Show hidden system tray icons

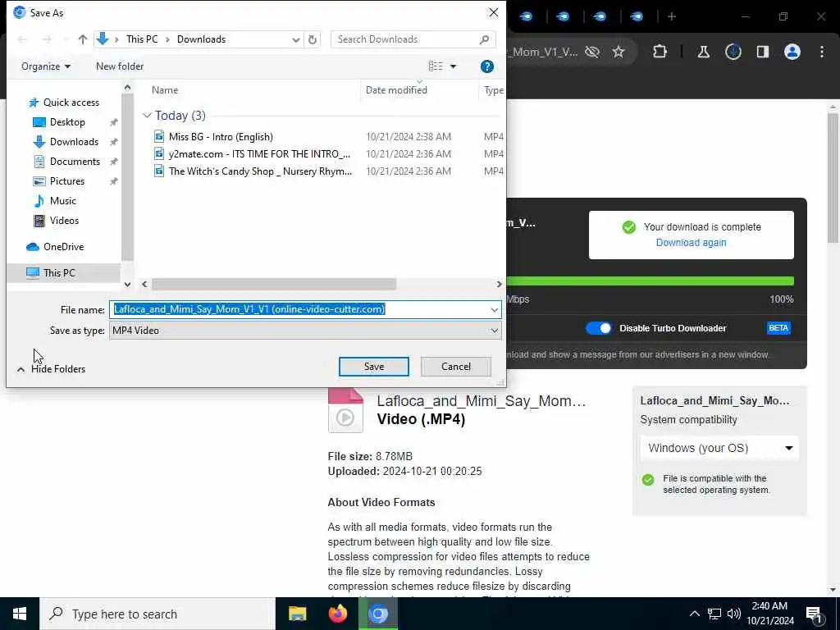coord(694,614)
